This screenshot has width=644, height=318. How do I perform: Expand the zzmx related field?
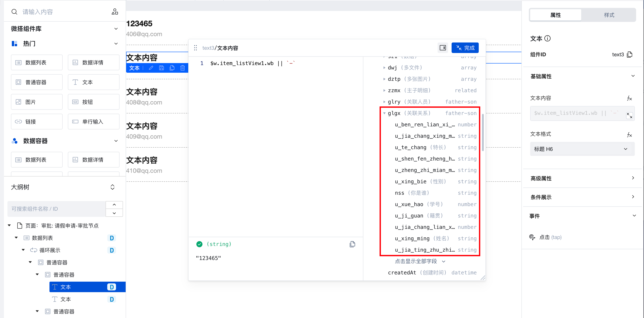384,91
